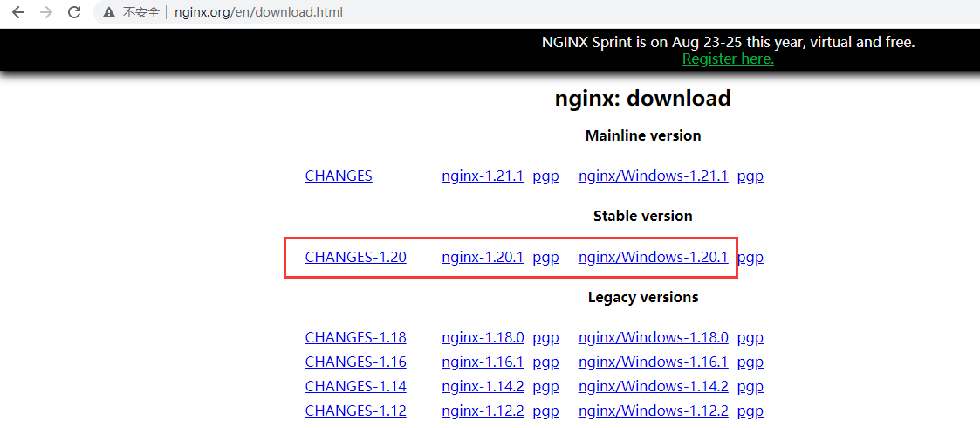980x428 pixels.
Task: Download nginx/Windows-1.18.0 build
Action: click(x=653, y=338)
